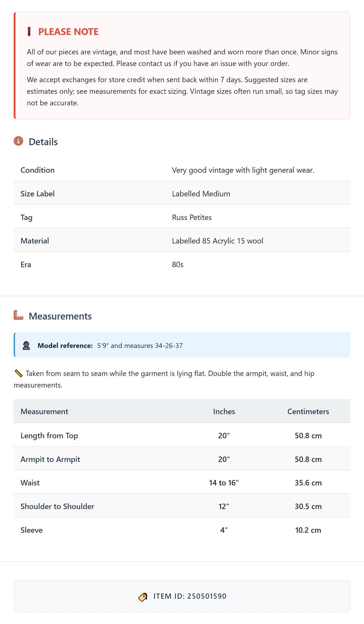The height and width of the screenshot is (624, 364).
Task: Click the red exclamation mark icon
Action: pos(29,32)
